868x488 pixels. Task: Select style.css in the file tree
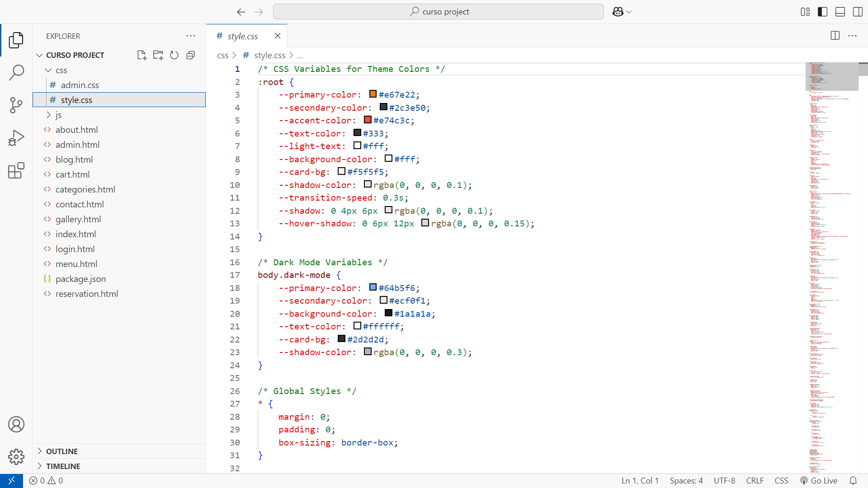point(119,100)
